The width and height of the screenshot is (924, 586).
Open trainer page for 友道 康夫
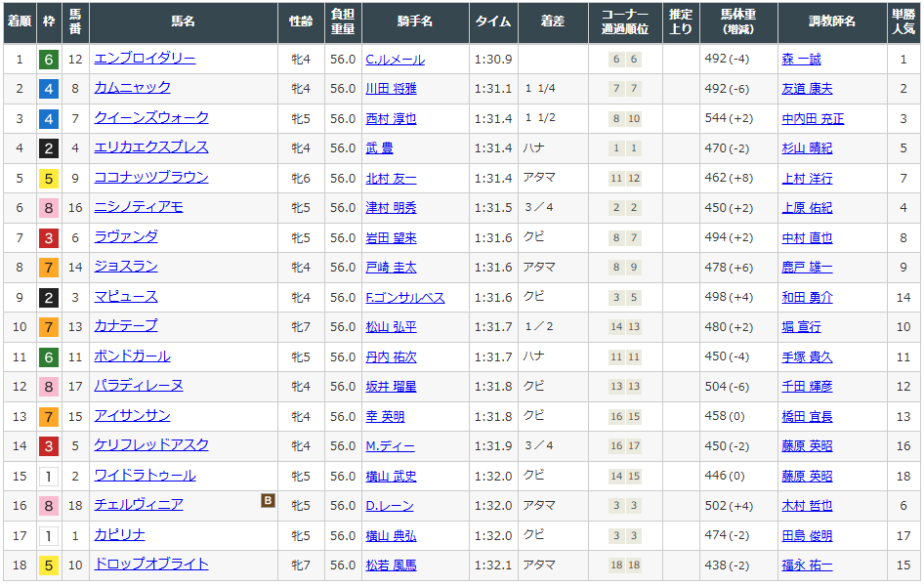pyautogui.click(x=807, y=89)
